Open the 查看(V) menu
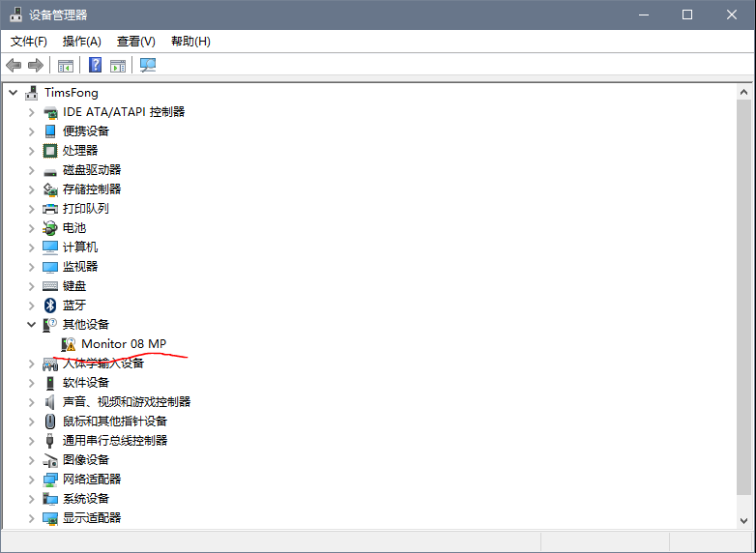Screen dimensions: 756x553 135,41
